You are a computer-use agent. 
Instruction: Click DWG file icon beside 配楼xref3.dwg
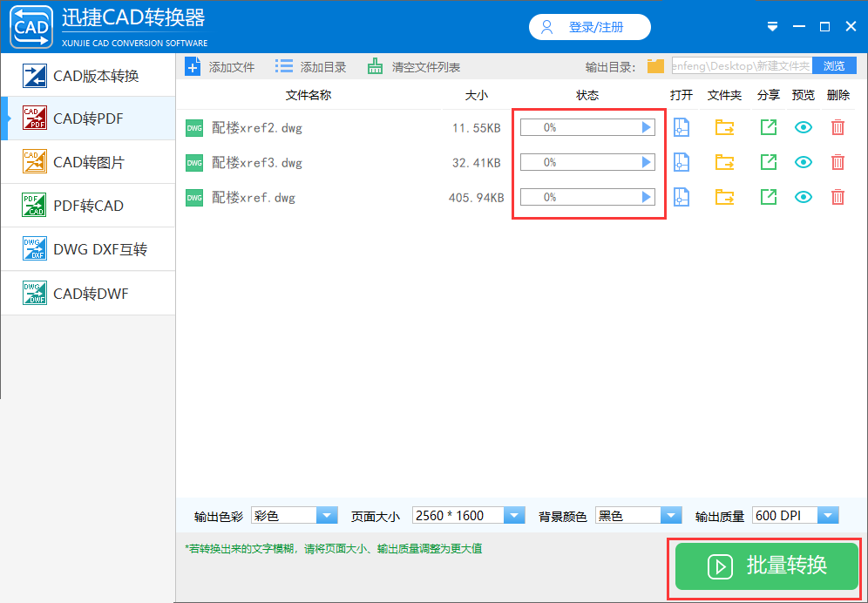pos(194,163)
